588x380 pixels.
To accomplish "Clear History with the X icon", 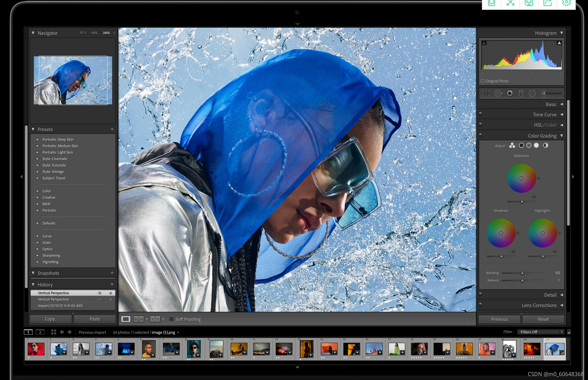I will pos(112,284).
